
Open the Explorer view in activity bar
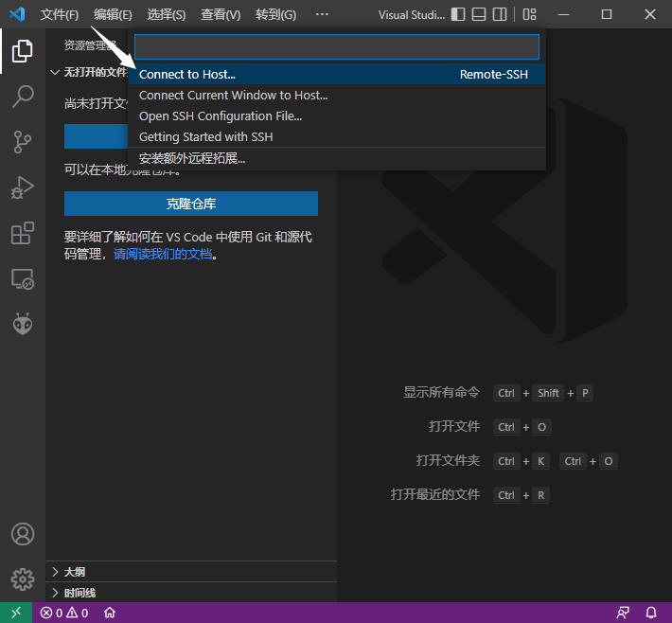(23, 51)
